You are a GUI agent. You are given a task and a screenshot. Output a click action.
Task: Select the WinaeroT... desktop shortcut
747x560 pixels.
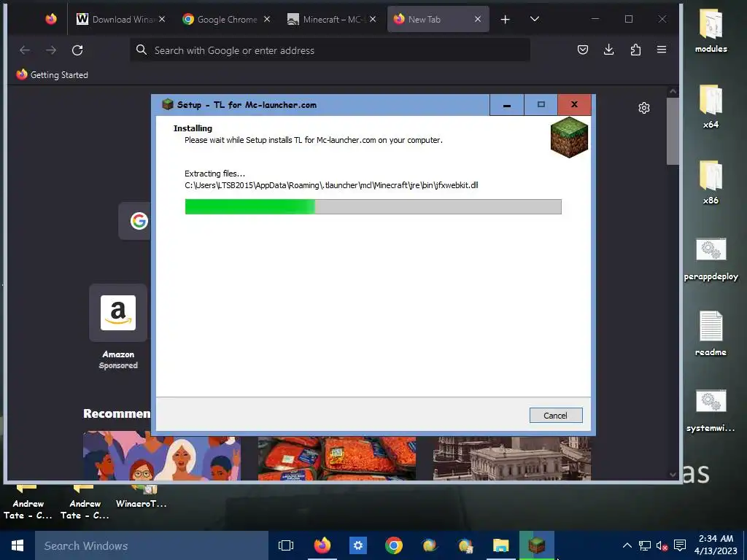pyautogui.click(x=142, y=497)
